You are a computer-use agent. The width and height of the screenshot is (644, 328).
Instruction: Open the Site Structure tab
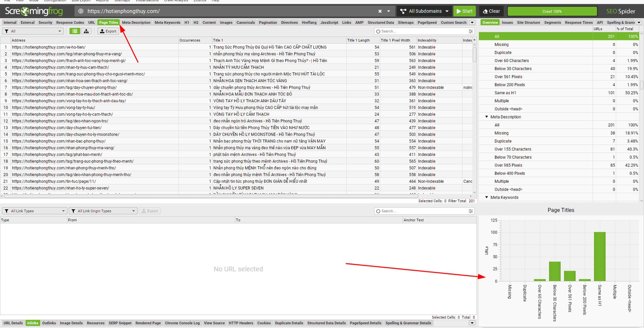tap(528, 22)
